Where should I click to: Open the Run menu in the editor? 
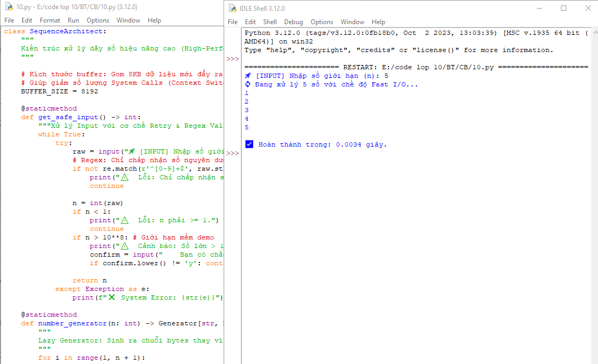click(x=73, y=20)
